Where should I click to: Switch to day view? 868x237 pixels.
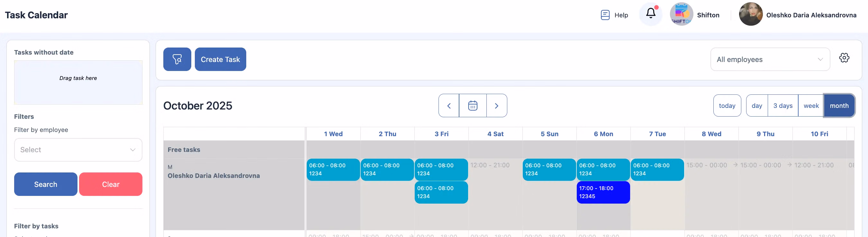click(x=756, y=106)
